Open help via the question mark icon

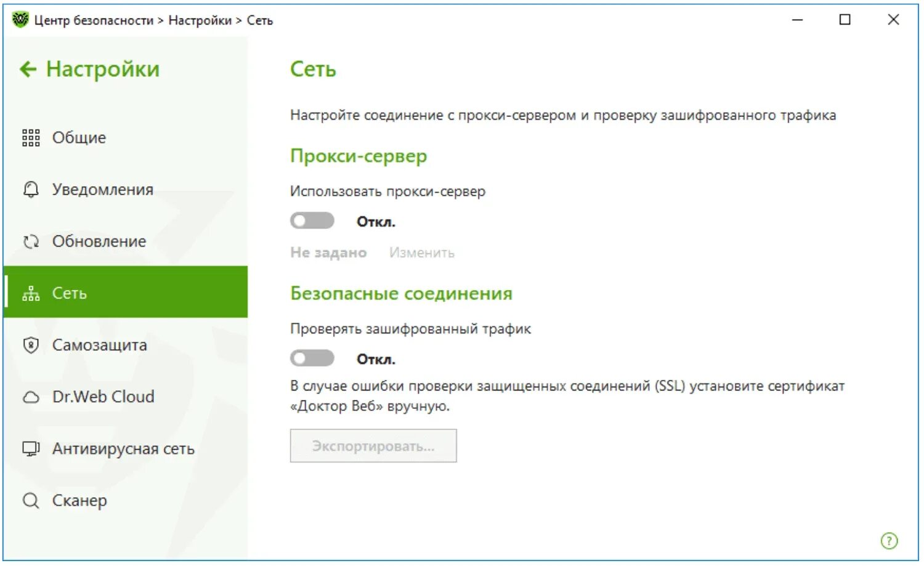click(889, 541)
